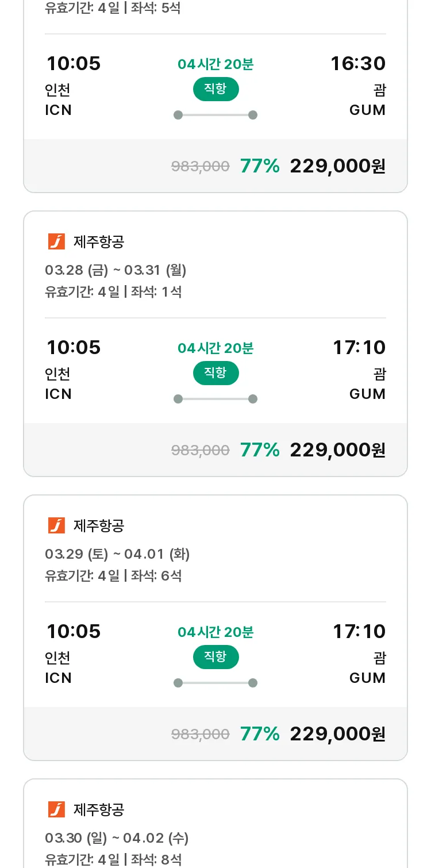This screenshot has height=868, width=431.
Task: Select the 229,000원 price on the 16:30 arrival flight
Action: pyautogui.click(x=337, y=166)
